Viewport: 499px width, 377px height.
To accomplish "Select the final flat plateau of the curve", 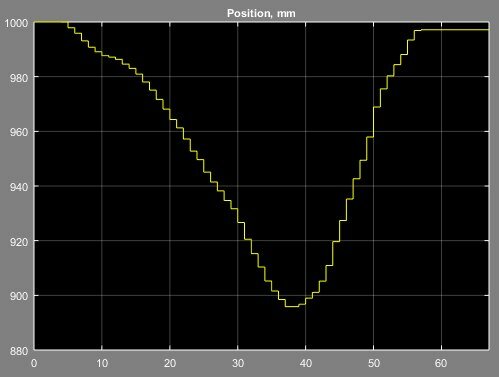I will point(455,30).
